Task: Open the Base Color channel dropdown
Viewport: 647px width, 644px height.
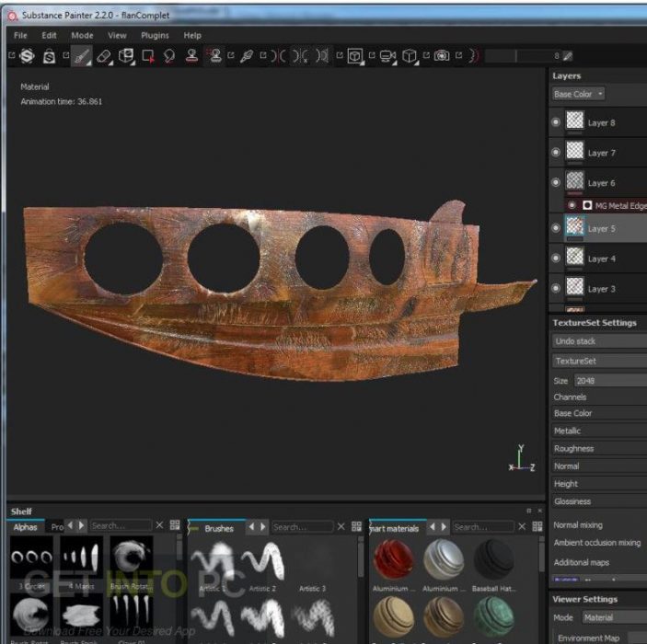Action: click(578, 94)
